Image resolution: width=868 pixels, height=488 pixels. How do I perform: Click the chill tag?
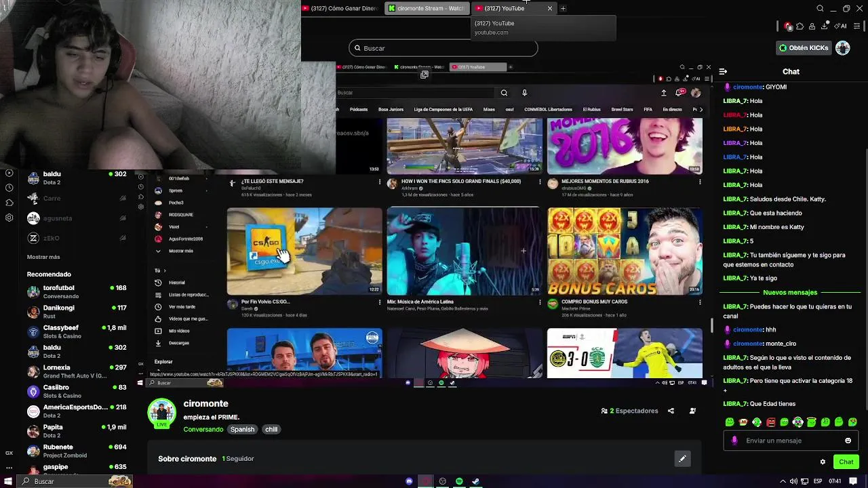click(271, 430)
